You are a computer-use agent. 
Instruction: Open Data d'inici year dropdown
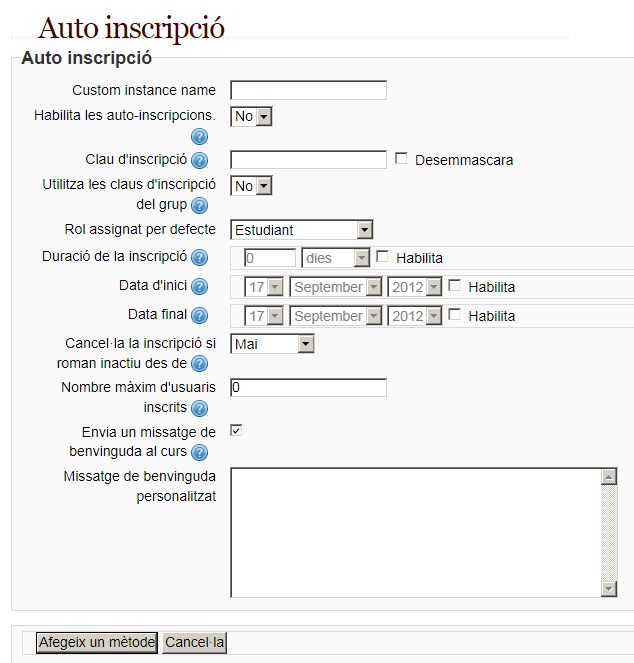click(415, 287)
